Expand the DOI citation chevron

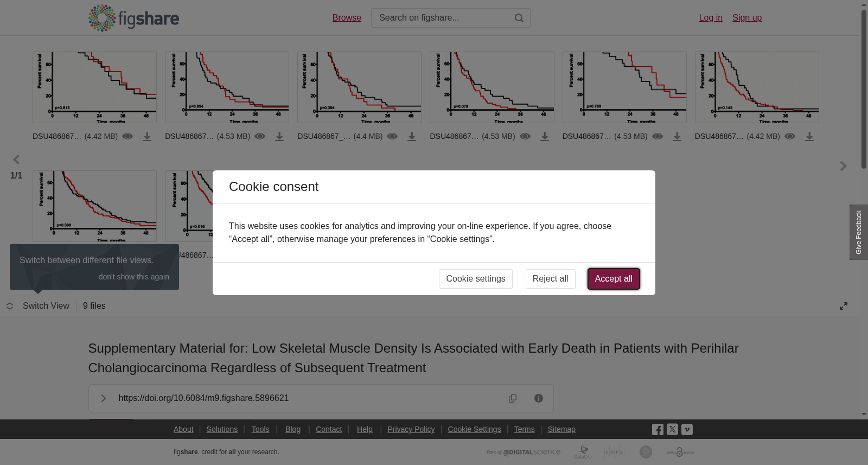point(103,398)
